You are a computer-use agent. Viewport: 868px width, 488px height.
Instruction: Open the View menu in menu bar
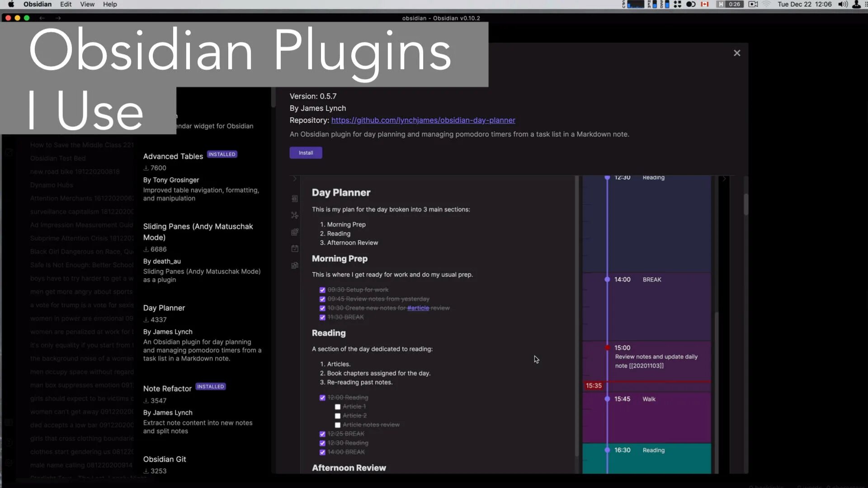click(87, 4)
